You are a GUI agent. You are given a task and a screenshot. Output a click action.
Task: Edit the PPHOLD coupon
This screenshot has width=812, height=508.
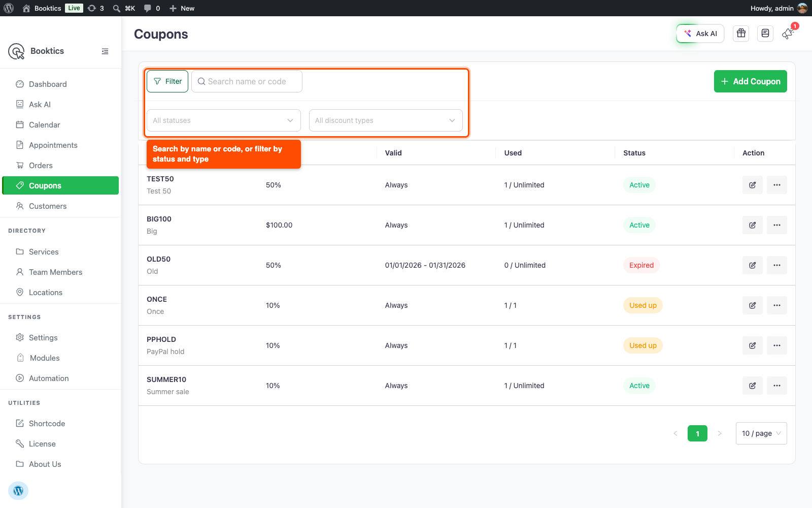tap(753, 345)
